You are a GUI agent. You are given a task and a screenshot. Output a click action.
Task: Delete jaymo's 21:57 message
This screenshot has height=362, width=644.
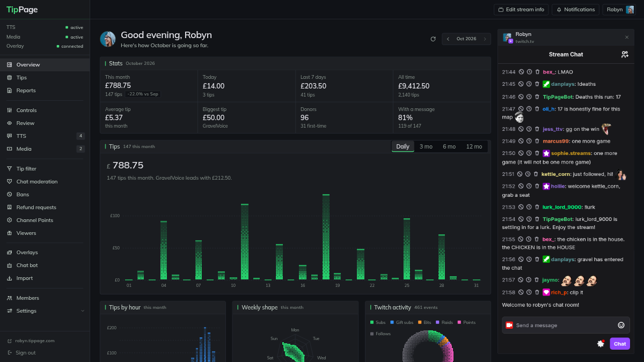(537, 280)
